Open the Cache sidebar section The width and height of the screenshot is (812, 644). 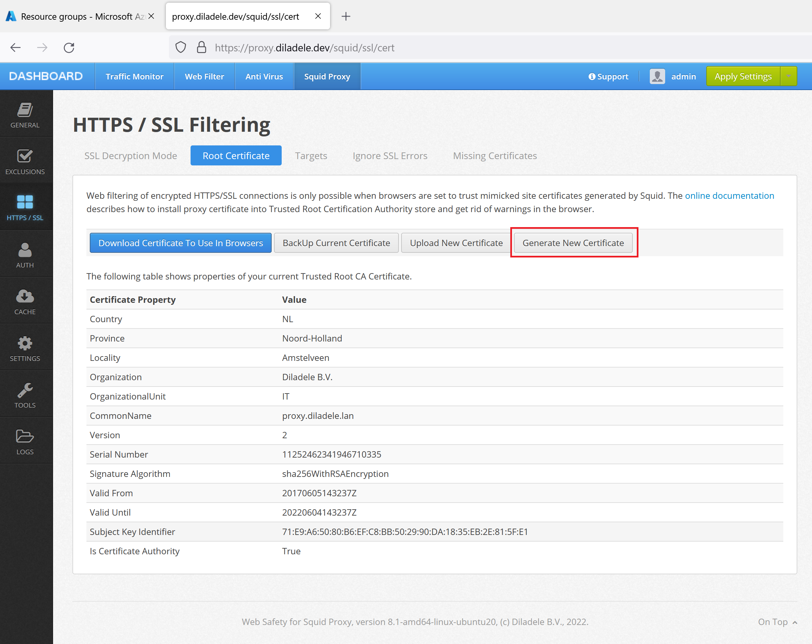pos(25,301)
